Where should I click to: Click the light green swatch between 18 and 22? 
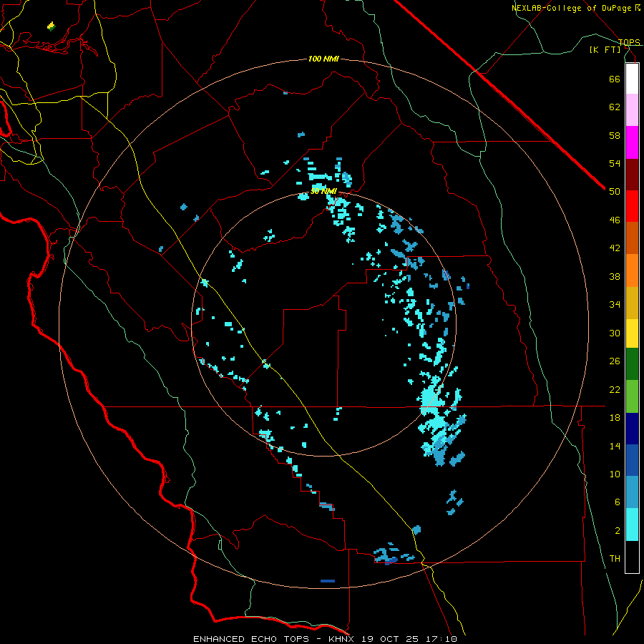632,396
